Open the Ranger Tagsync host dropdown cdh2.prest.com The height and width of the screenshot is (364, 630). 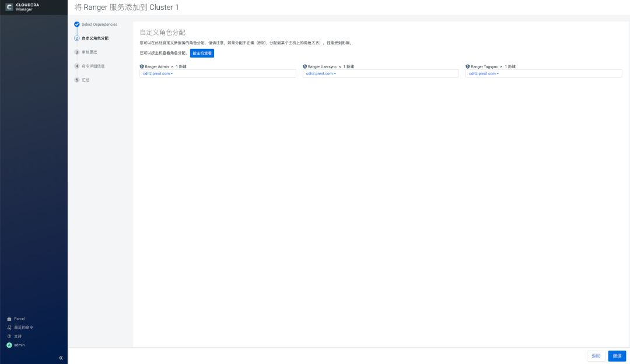(x=484, y=73)
